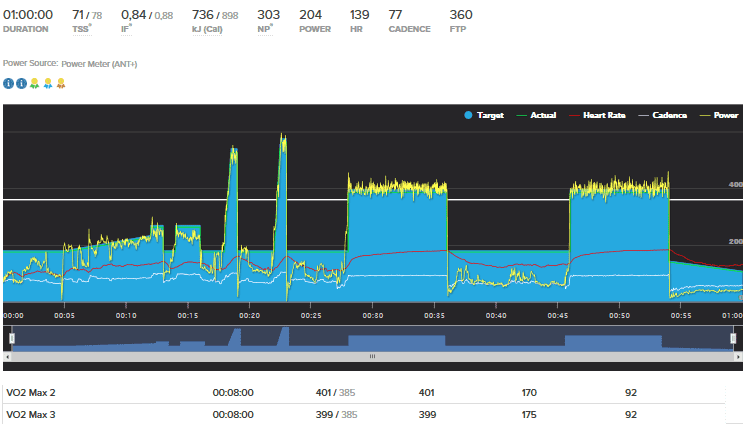Click the horizontal scrollbar thumb grip
Screen dimensions: 751x424
pos(373,356)
